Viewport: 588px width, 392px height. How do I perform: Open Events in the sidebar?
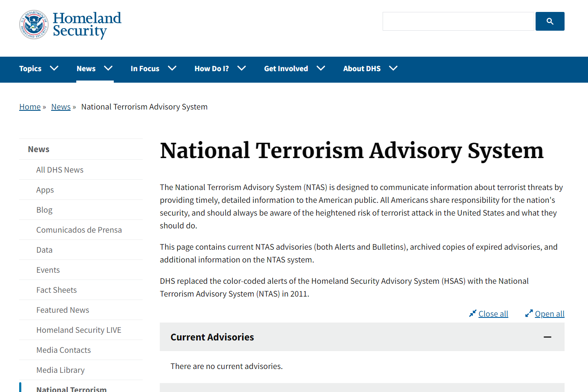pos(81,270)
